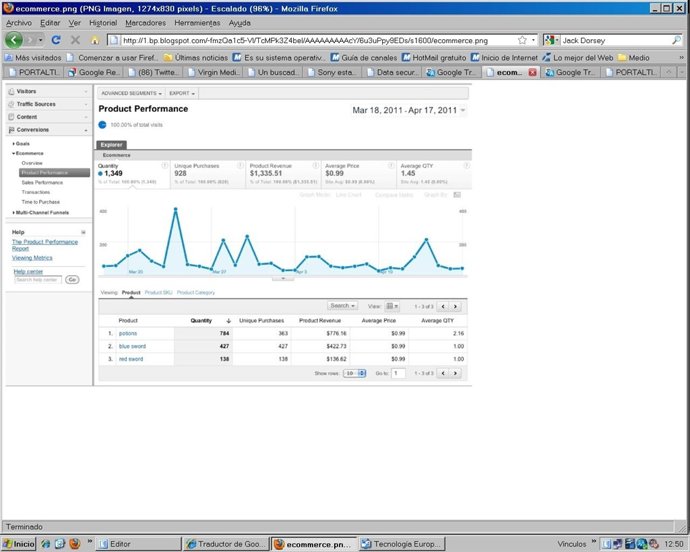
Task: Expand the Goals tree item
Action: coord(21,144)
